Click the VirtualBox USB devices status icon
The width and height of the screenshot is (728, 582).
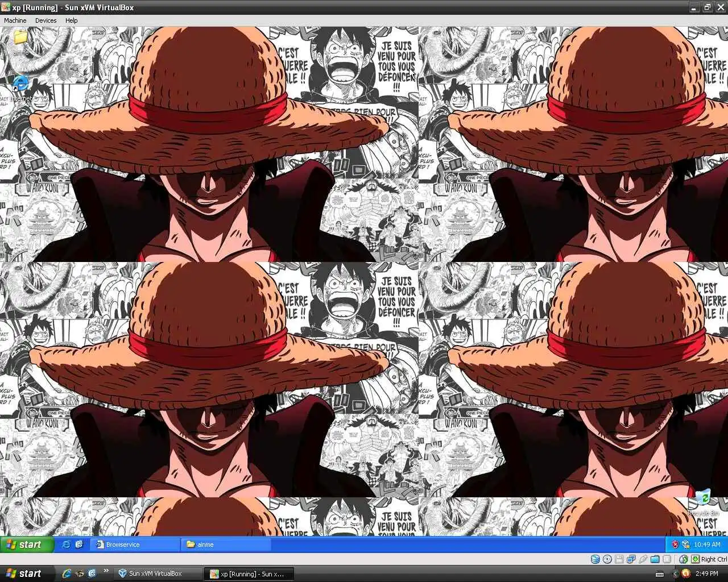(643, 559)
